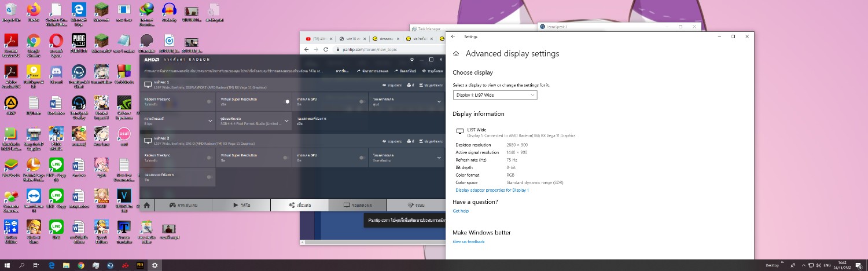Open Task View on the taskbar
This screenshot has height=271, width=868.
(x=36, y=265)
